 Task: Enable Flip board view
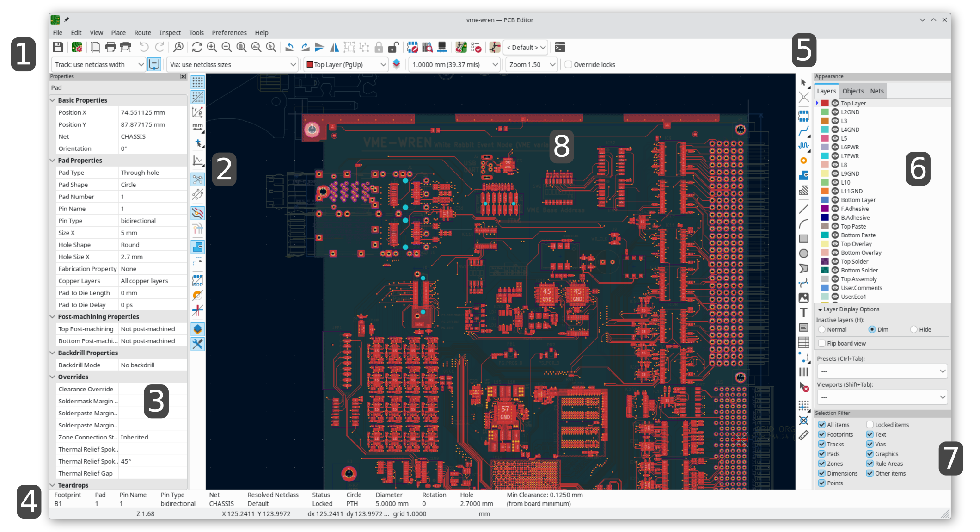821,343
